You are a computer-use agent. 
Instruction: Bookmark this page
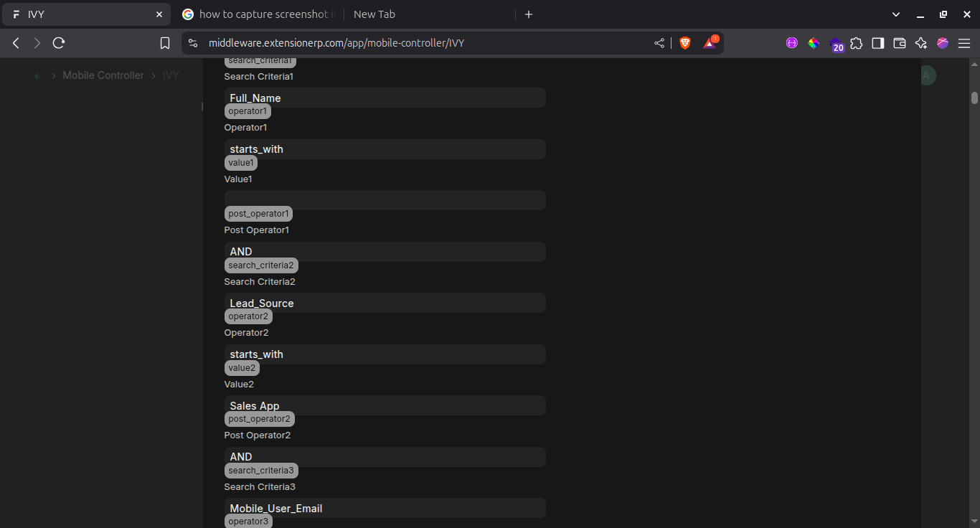coord(165,43)
